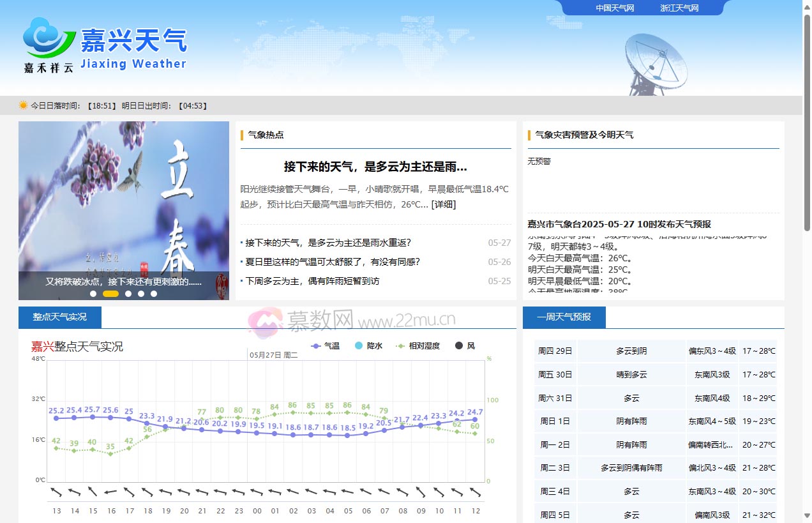Open the 浙江天气网 link
812x523 pixels.
coord(679,8)
